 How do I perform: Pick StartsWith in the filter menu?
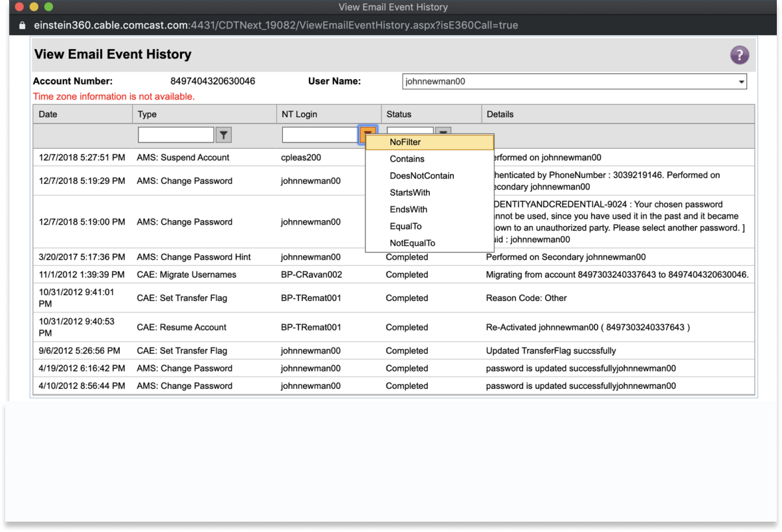tap(410, 192)
